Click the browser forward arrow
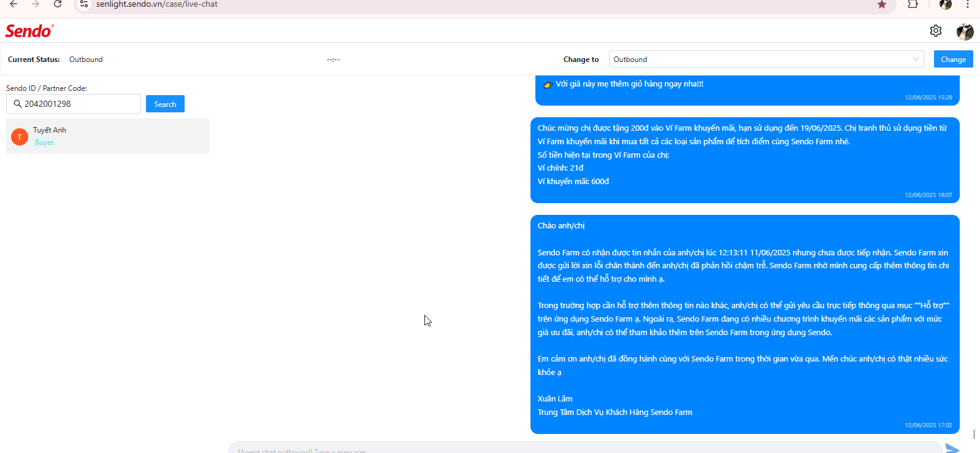Image resolution: width=980 pixels, height=453 pixels. [x=36, y=4]
